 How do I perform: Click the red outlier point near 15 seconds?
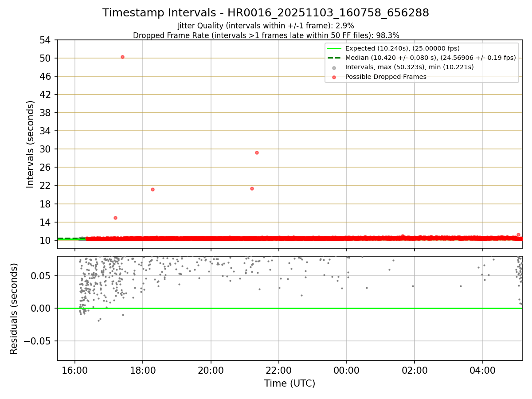coord(115,218)
